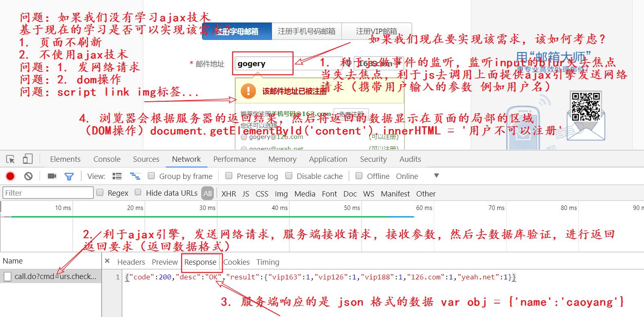Switch to the Headers tab
The width and height of the screenshot is (644, 317).
pyautogui.click(x=131, y=262)
